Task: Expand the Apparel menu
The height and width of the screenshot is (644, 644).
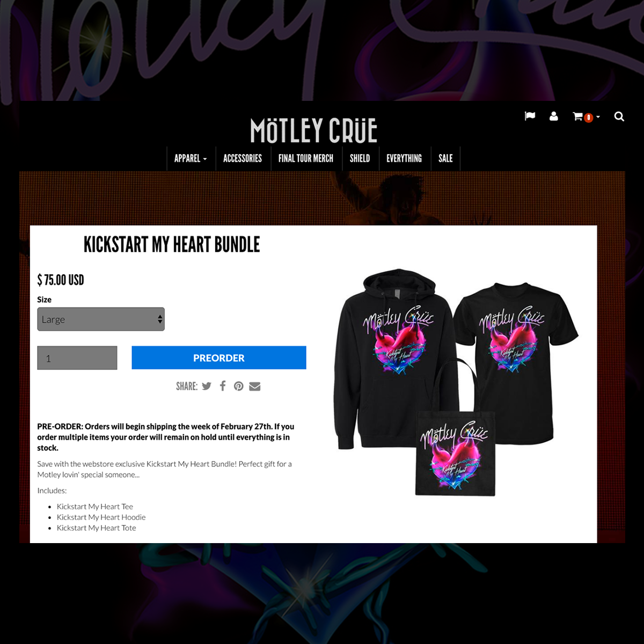Action: point(191,158)
